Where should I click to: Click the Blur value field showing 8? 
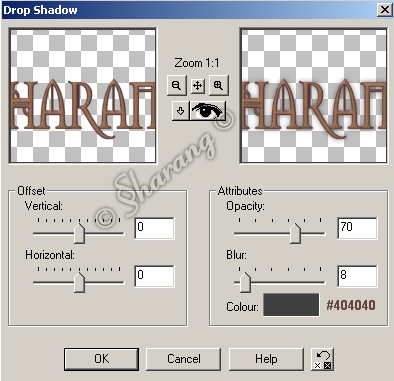point(357,276)
